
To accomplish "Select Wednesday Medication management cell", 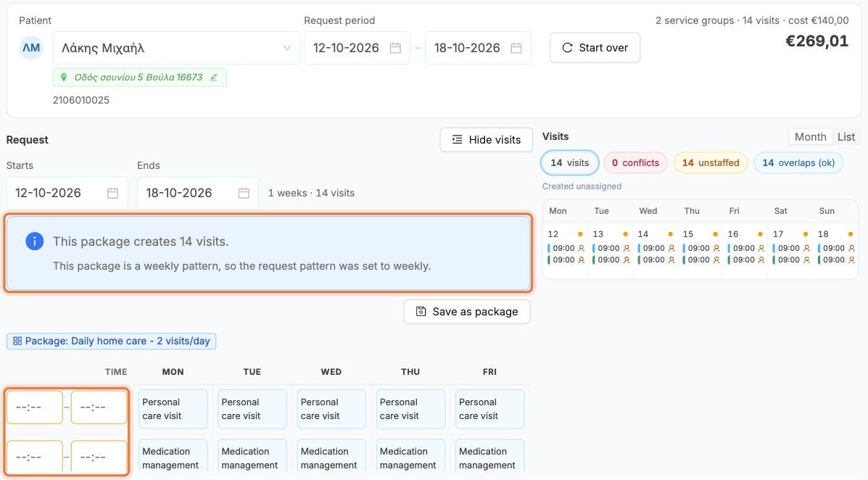I will (x=331, y=457).
